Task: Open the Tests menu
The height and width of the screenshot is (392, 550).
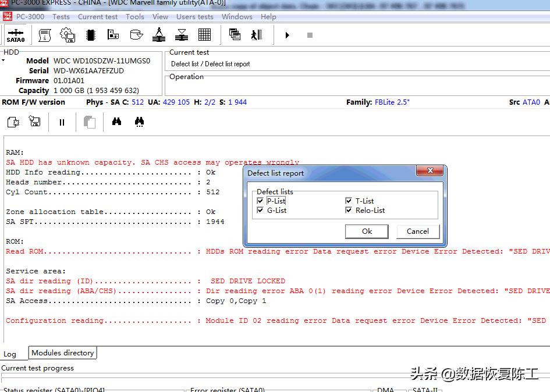Action: [x=61, y=17]
